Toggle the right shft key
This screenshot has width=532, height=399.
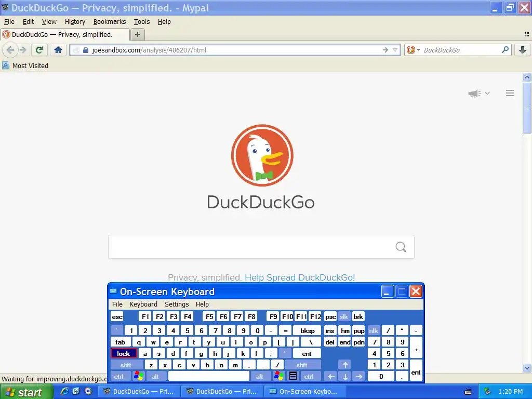click(x=302, y=365)
